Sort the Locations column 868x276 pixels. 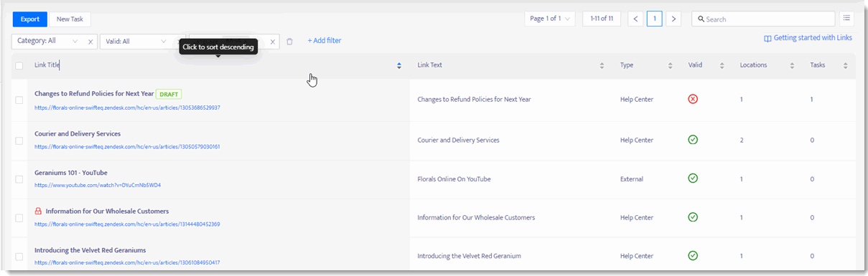click(792, 65)
